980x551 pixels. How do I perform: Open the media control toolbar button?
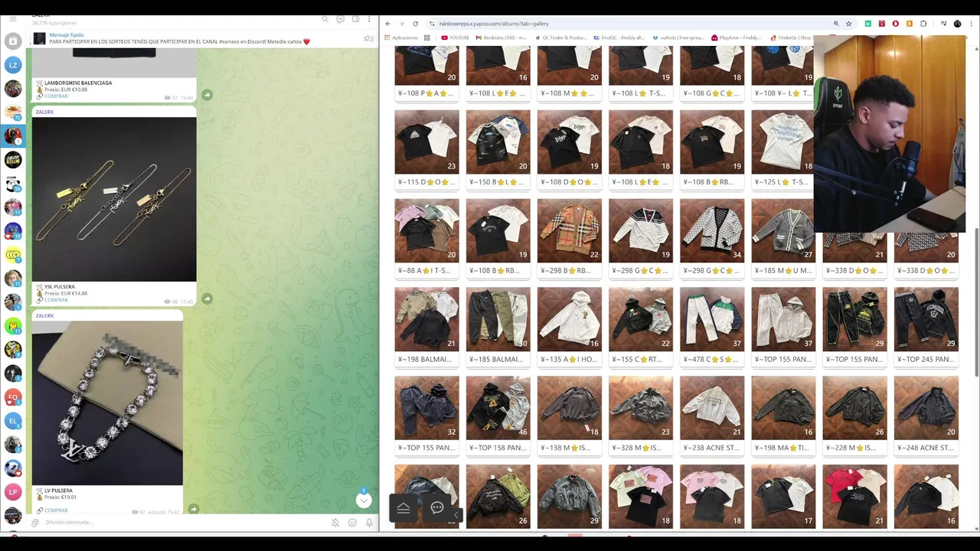coord(943,24)
